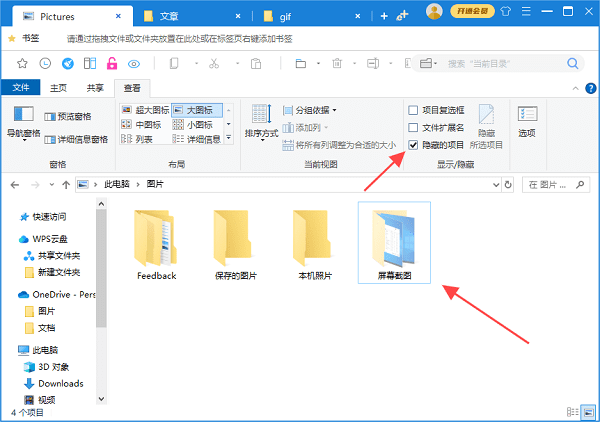
Task: Uncheck the 隐藏的项目 checkbox
Action: (x=413, y=144)
